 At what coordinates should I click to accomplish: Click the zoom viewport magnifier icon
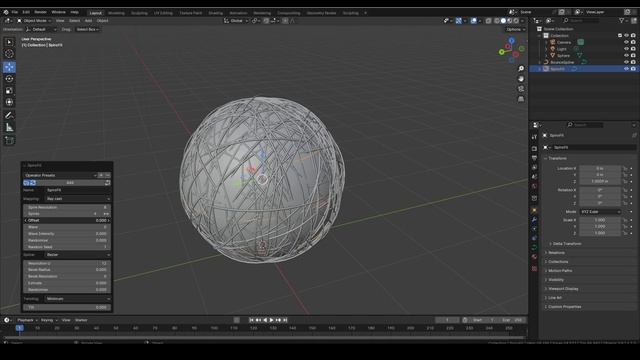(521, 69)
